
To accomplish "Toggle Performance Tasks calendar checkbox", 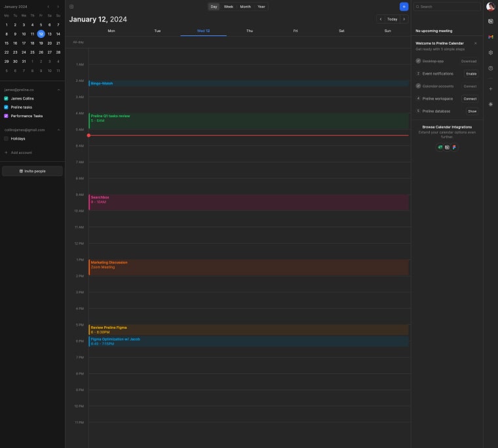I will 6,116.
